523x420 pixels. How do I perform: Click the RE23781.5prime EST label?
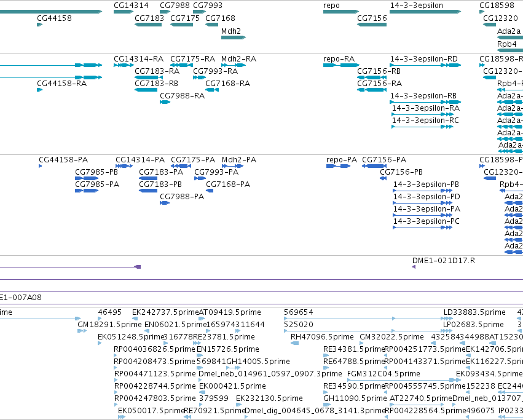tap(224, 337)
